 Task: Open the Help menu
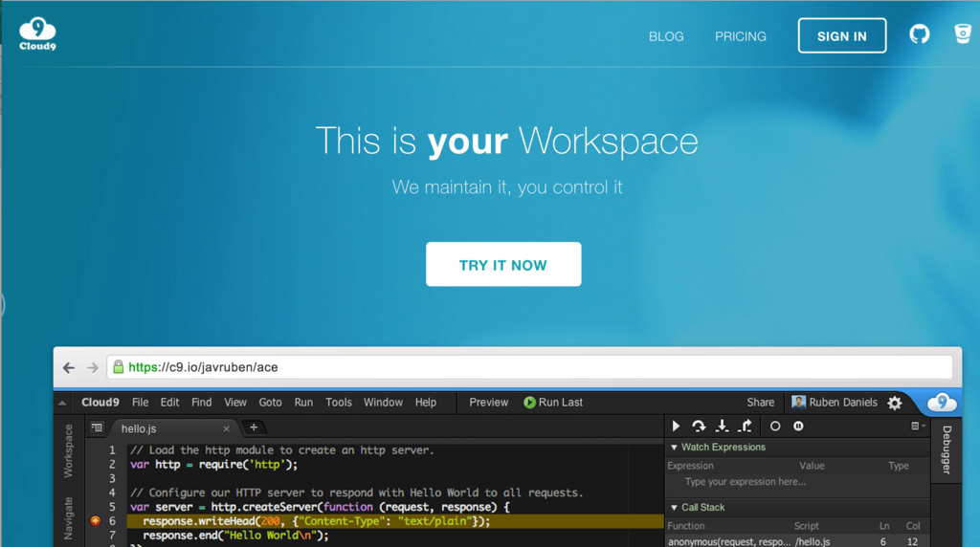point(426,403)
